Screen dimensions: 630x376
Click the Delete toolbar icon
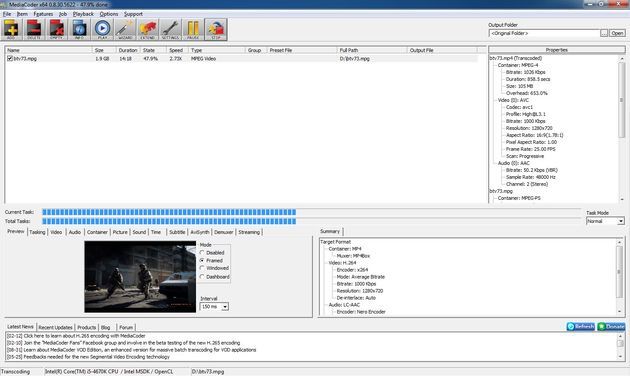[x=34, y=29]
